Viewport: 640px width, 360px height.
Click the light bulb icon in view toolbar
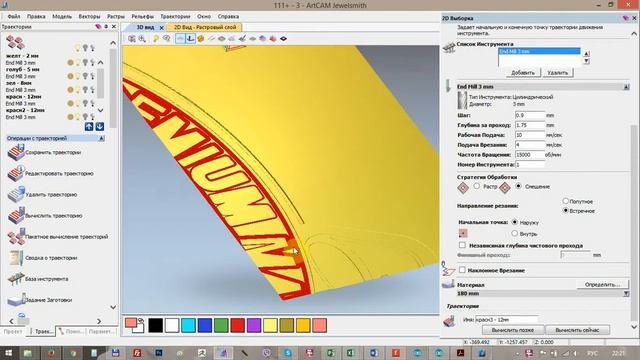point(156,39)
